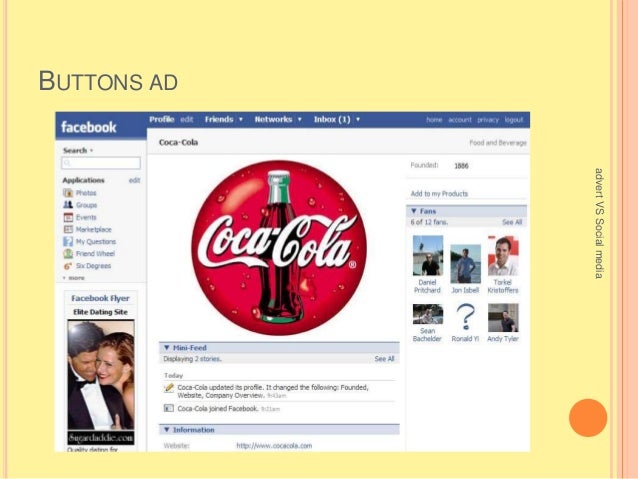This screenshot has width=638, height=479.
Task: Click edit beside Applications
Action: [135, 180]
